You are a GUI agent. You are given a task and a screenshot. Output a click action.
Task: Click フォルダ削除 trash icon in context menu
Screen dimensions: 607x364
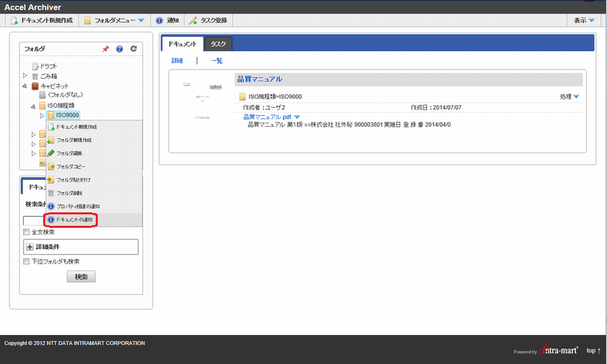[51, 193]
